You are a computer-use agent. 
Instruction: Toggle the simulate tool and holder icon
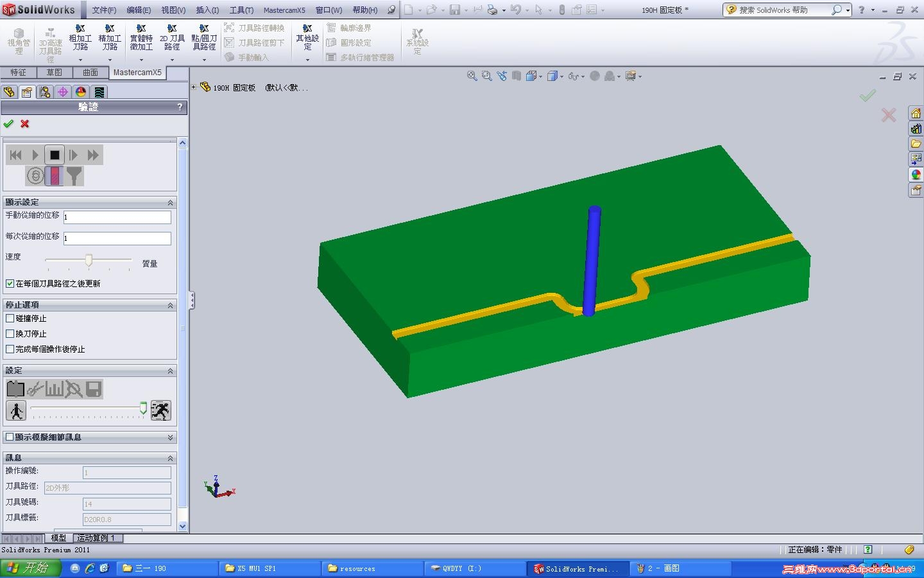74,176
